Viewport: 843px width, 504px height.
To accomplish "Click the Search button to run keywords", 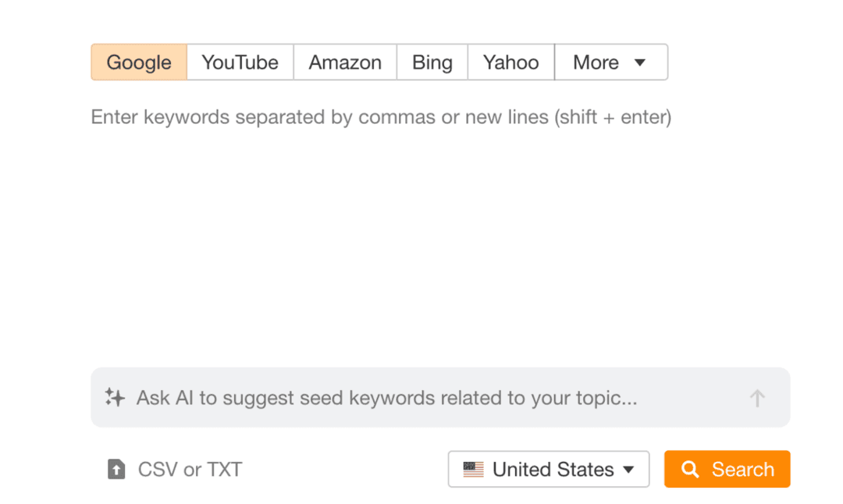I will click(x=727, y=469).
